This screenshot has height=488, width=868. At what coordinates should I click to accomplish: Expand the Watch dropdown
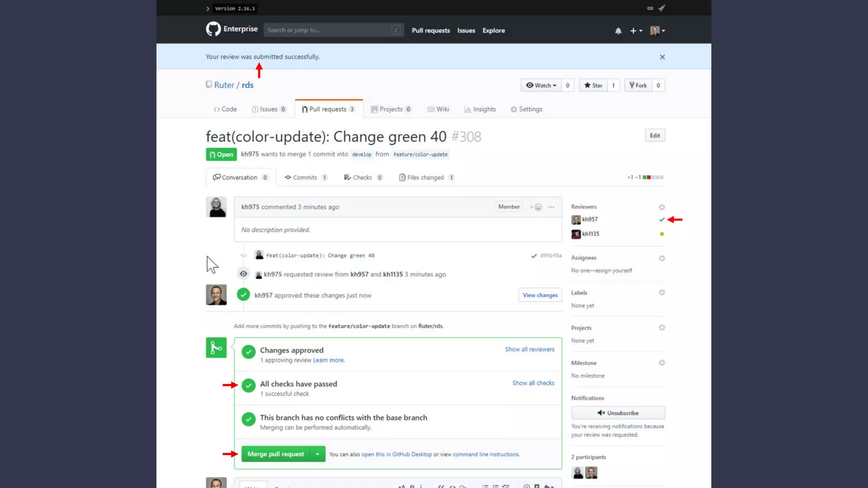pos(541,86)
